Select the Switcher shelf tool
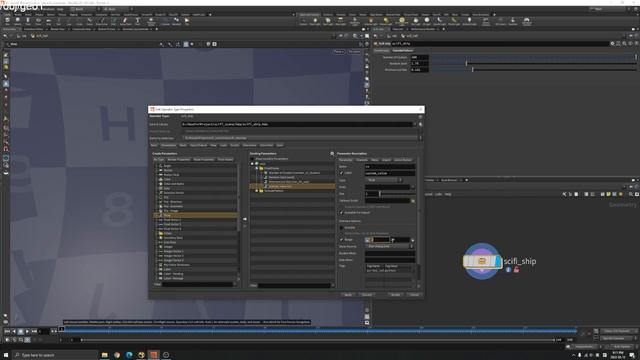This screenshot has height=360, width=640. tap(513, 21)
